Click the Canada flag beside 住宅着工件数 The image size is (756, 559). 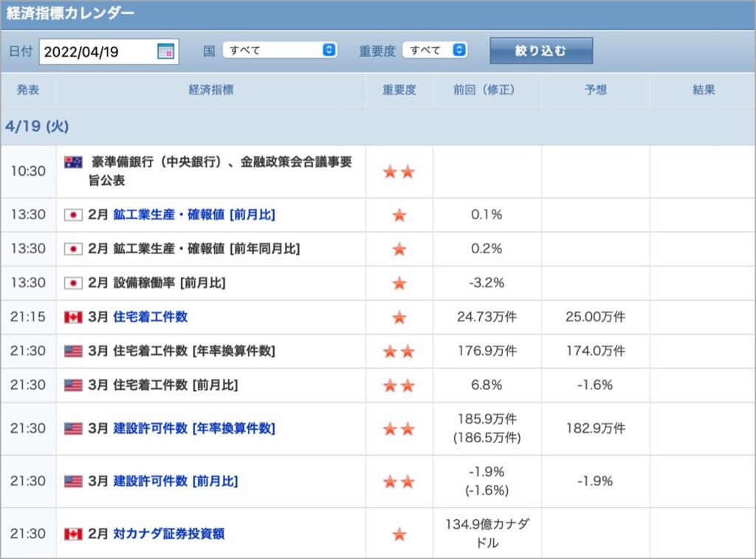[73, 317]
